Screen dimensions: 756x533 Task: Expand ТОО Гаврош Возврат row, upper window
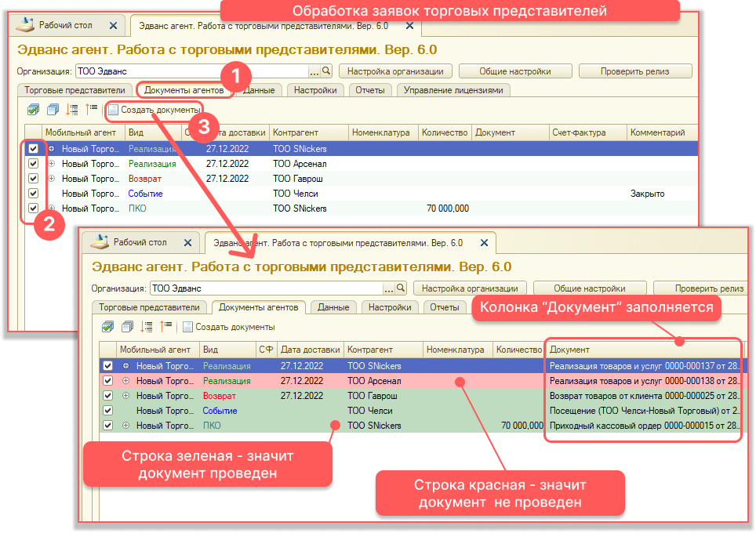[x=52, y=178]
